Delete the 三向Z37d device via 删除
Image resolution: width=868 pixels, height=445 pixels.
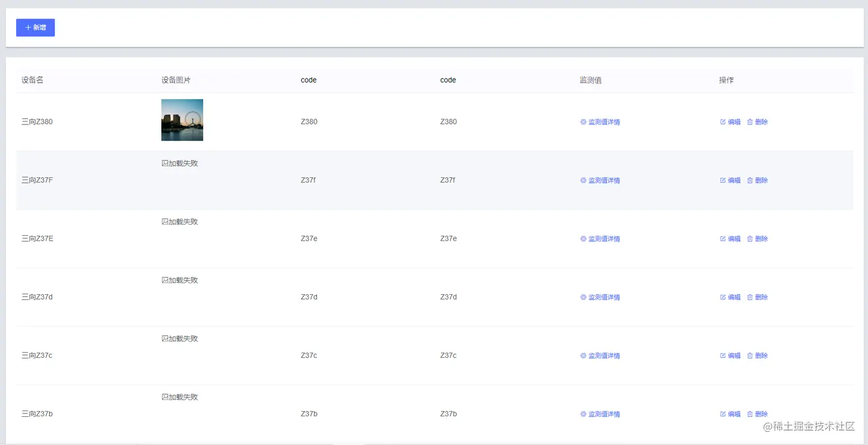coord(757,298)
